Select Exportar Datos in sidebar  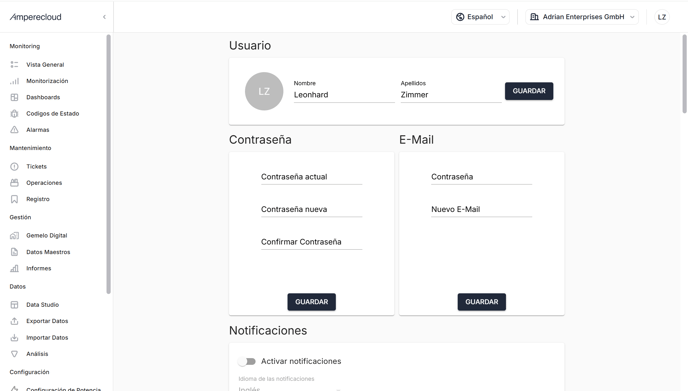47,321
